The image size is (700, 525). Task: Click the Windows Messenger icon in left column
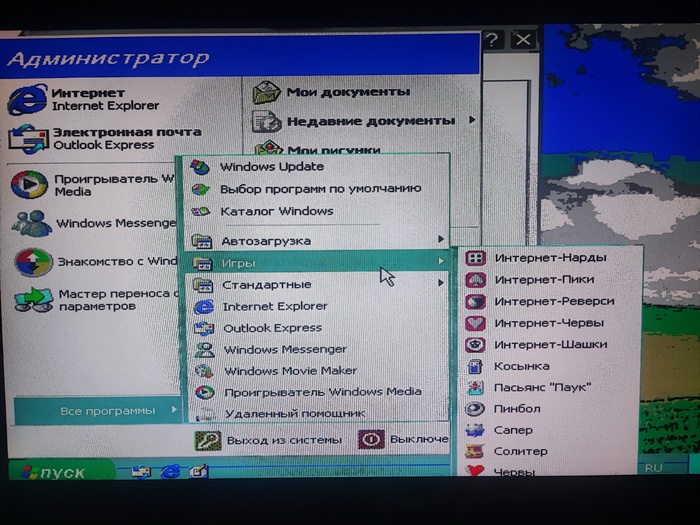coord(32,223)
